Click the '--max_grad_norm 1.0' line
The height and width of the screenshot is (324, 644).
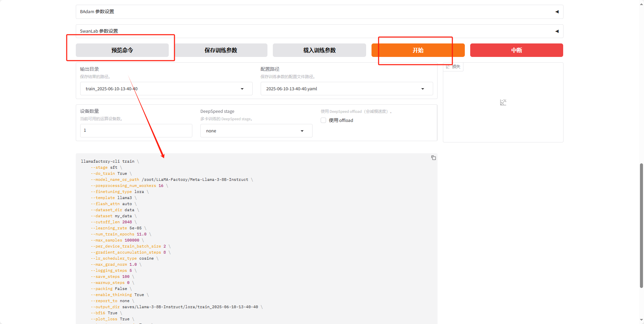pos(116,264)
